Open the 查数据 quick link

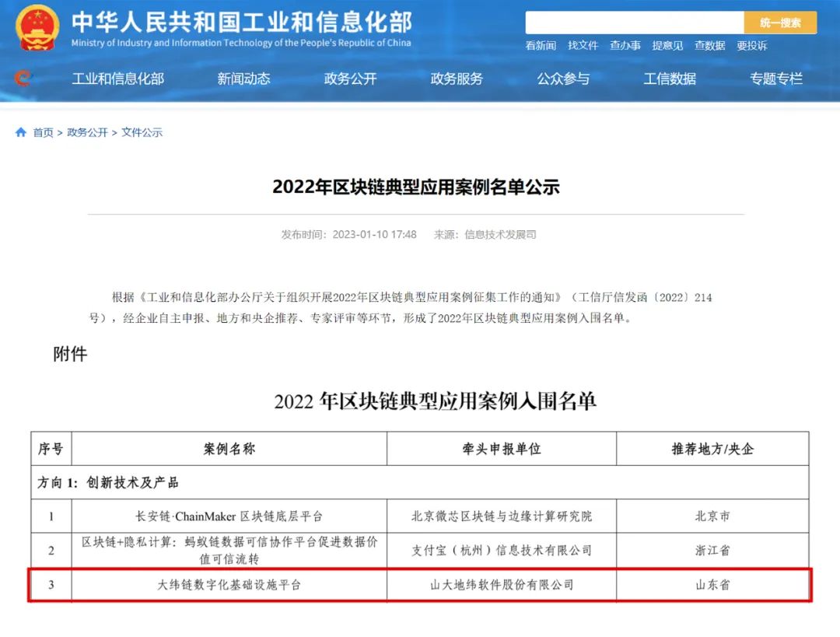[709, 46]
